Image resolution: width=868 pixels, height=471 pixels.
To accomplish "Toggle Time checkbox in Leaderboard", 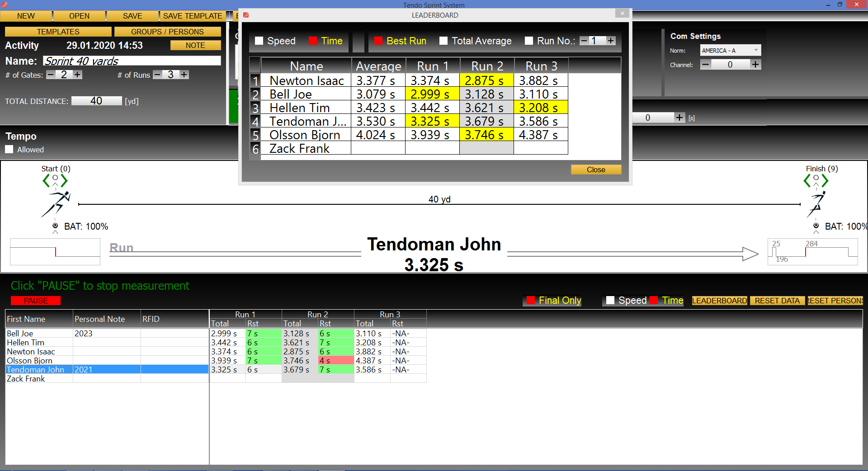I will [x=313, y=41].
